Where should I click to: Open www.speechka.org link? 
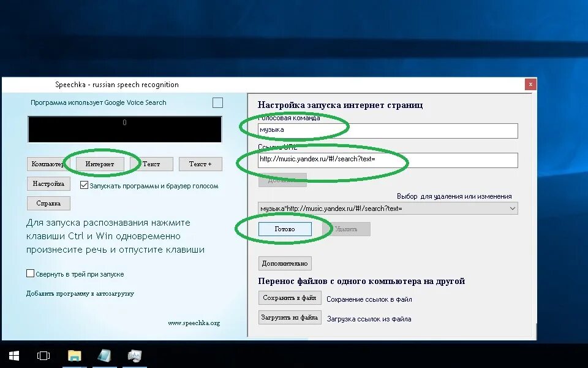194,323
